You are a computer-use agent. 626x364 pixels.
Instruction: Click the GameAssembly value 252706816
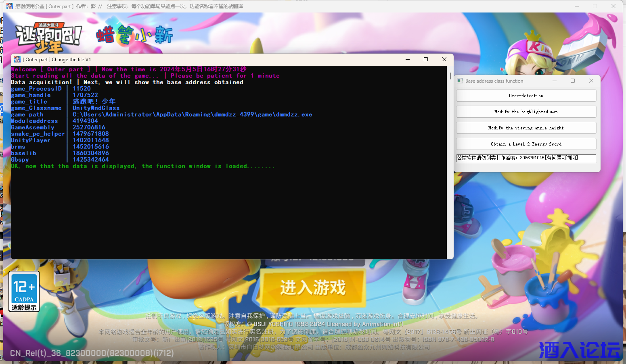tap(89, 127)
